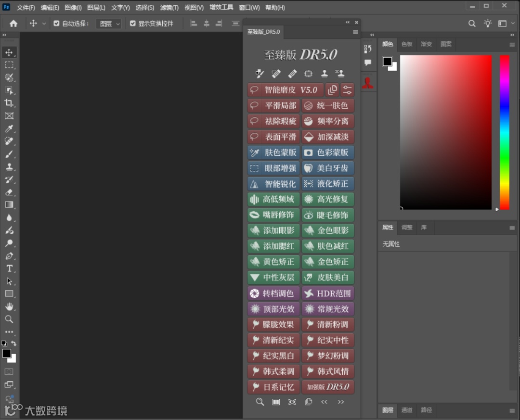Select the Pen tool

click(x=9, y=256)
